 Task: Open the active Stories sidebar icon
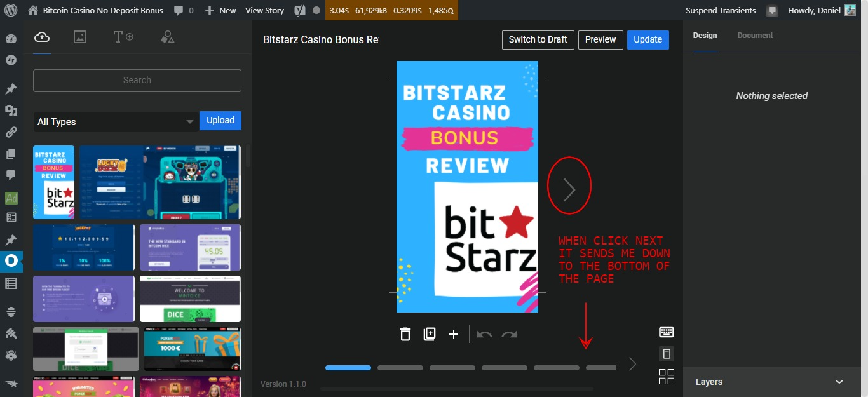point(11,260)
